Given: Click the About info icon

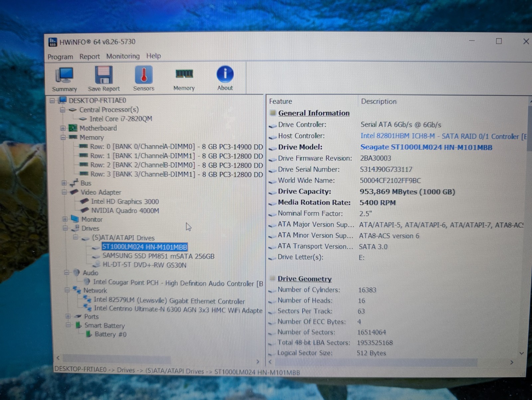Looking at the screenshot, I should [225, 74].
